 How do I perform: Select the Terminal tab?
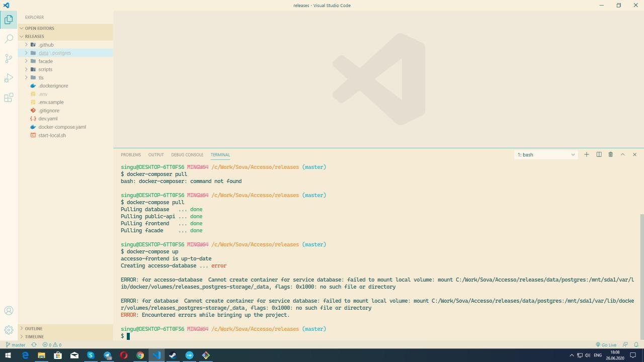pos(220,155)
